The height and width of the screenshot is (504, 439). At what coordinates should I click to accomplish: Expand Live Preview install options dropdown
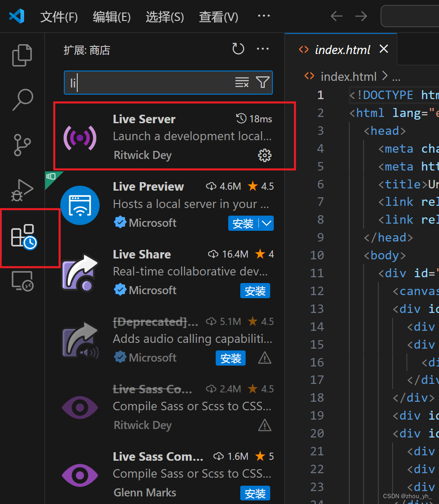tap(267, 223)
